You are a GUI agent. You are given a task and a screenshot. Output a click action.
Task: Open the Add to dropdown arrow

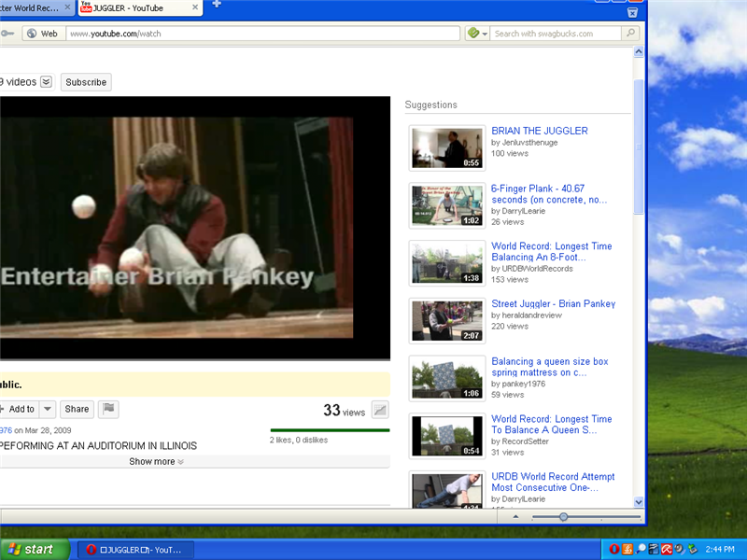tap(48, 409)
